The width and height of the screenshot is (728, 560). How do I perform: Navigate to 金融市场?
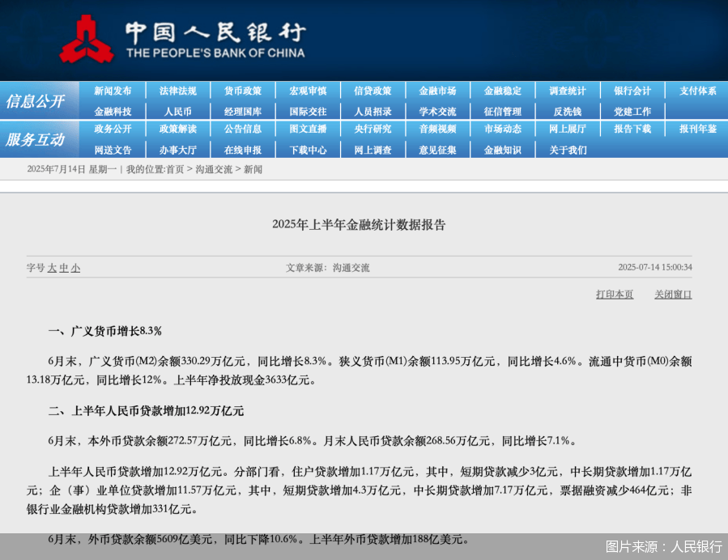(438, 91)
